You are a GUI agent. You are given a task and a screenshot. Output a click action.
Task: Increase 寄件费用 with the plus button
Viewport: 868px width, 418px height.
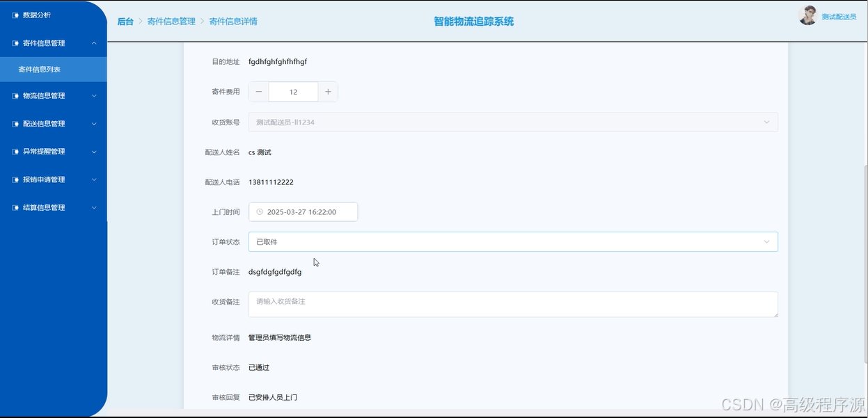coord(328,92)
